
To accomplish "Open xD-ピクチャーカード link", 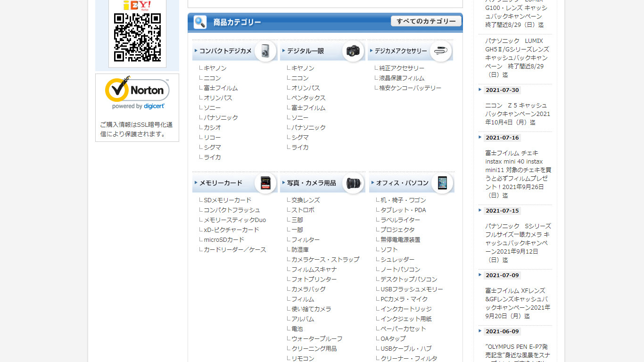I will click(x=231, y=230).
